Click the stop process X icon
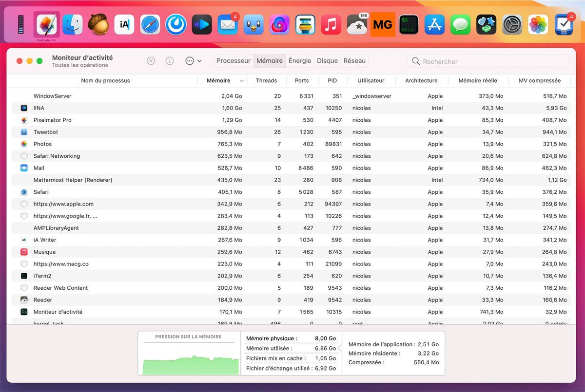The width and height of the screenshot is (585, 392). tap(151, 61)
